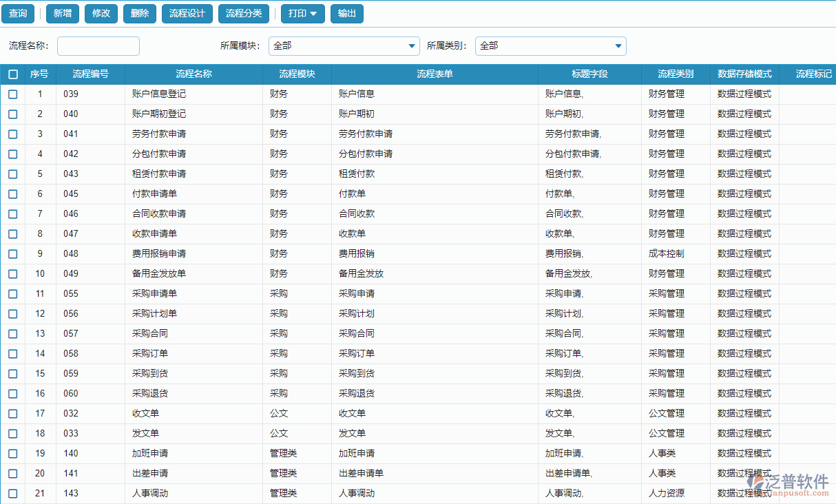Toggle the select-all checkbox in table header
The height and width of the screenshot is (504, 836).
pyautogui.click(x=12, y=74)
